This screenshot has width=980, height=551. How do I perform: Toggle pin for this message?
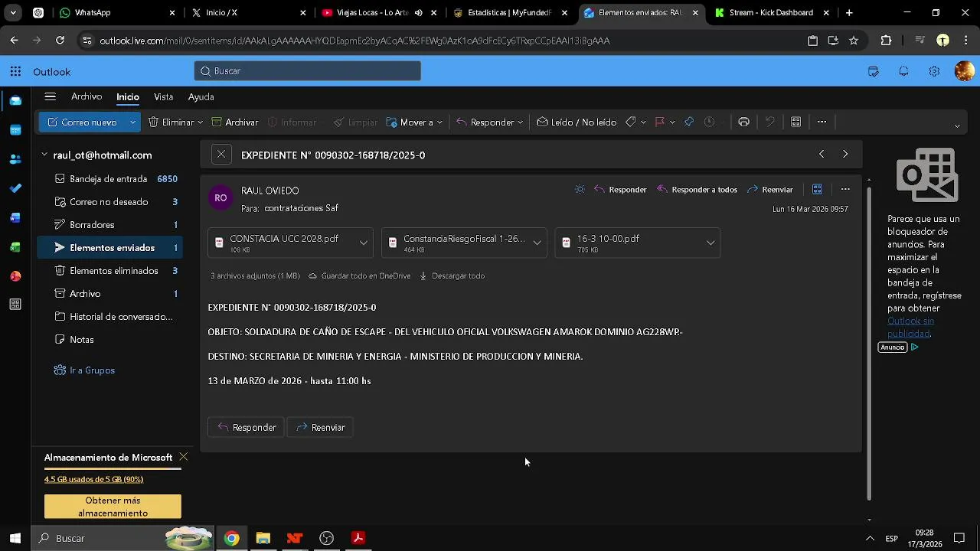tap(689, 122)
